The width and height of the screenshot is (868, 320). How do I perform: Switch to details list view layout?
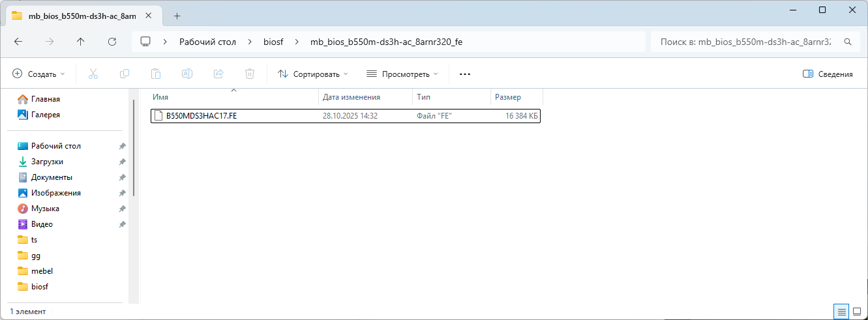click(842, 312)
